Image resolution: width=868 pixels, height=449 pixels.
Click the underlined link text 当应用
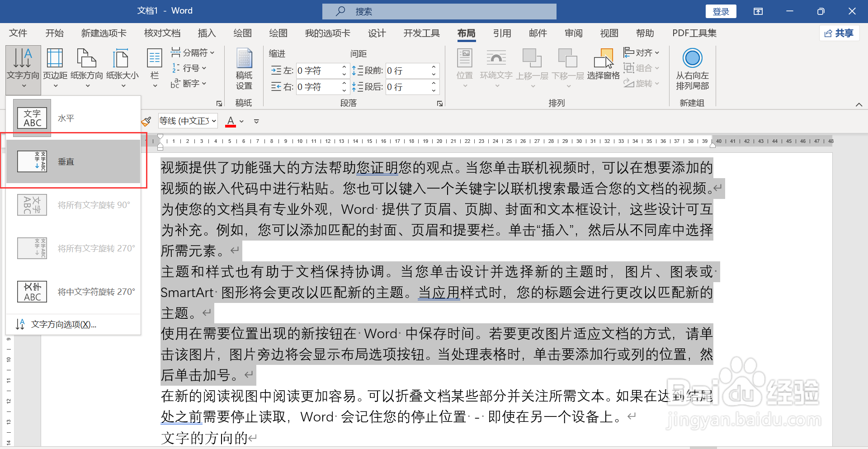click(x=439, y=293)
